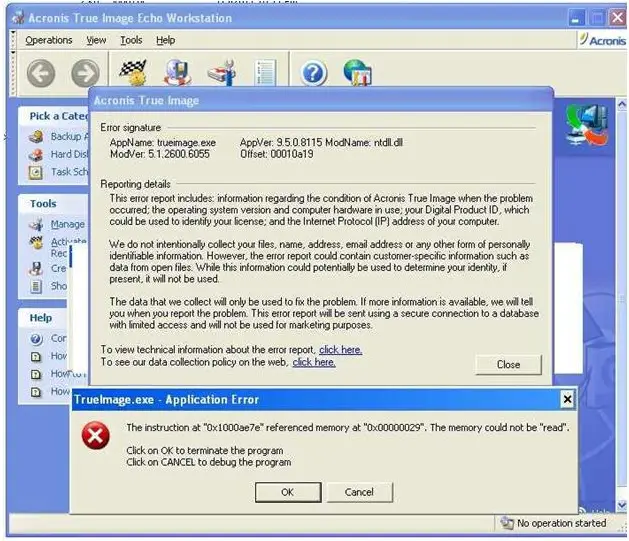Image resolution: width=629 pixels, height=541 pixels.
Task: Click the Help sidebar panel header
Action: pos(41,318)
